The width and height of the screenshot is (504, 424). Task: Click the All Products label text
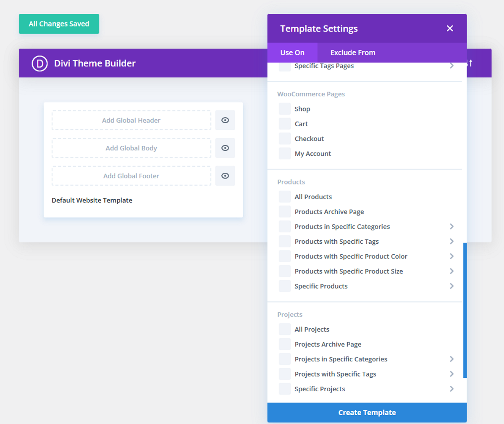tap(313, 197)
